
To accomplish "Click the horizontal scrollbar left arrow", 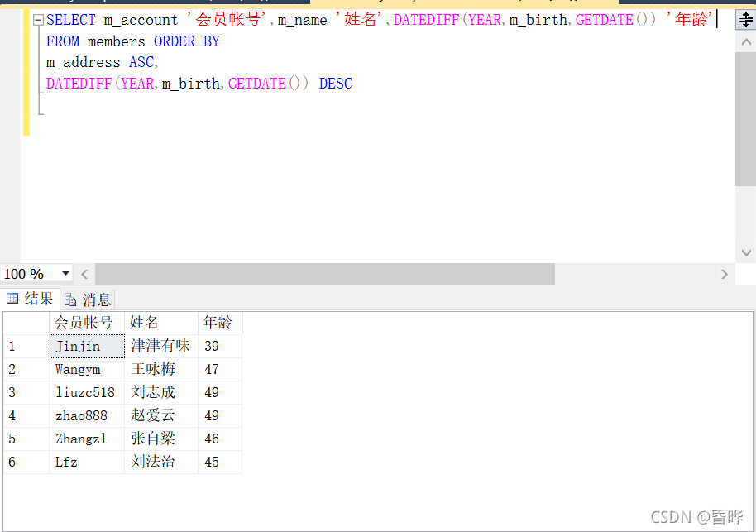I will 84,274.
